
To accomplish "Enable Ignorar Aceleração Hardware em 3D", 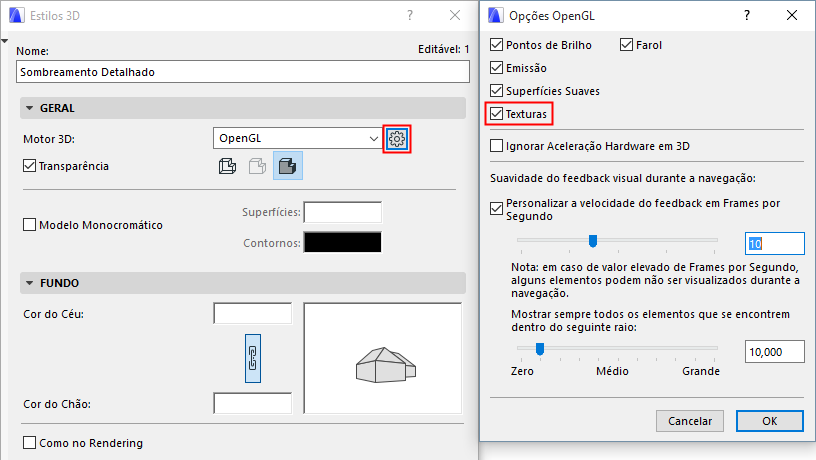I will (497, 146).
